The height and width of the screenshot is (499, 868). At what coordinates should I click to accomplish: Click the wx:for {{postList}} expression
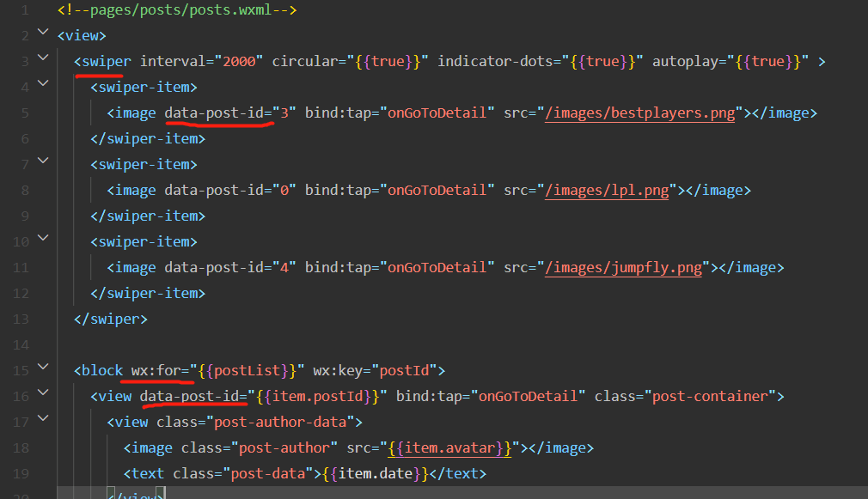click(247, 371)
